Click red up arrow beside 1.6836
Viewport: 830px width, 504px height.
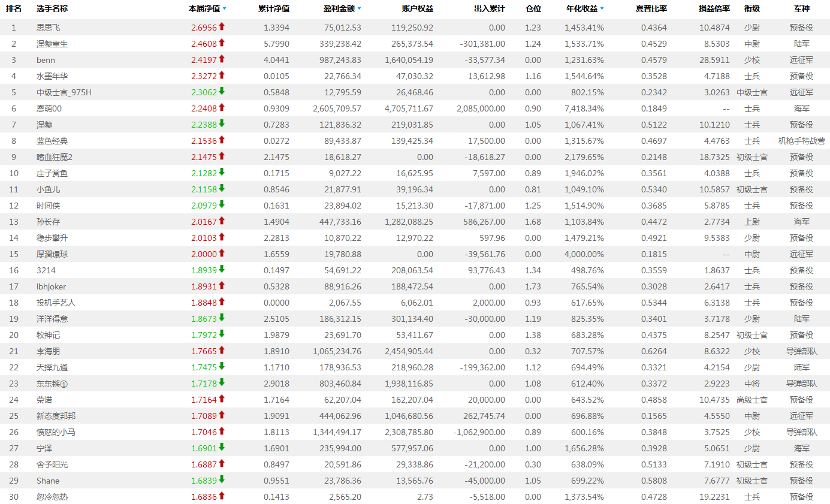222,496
